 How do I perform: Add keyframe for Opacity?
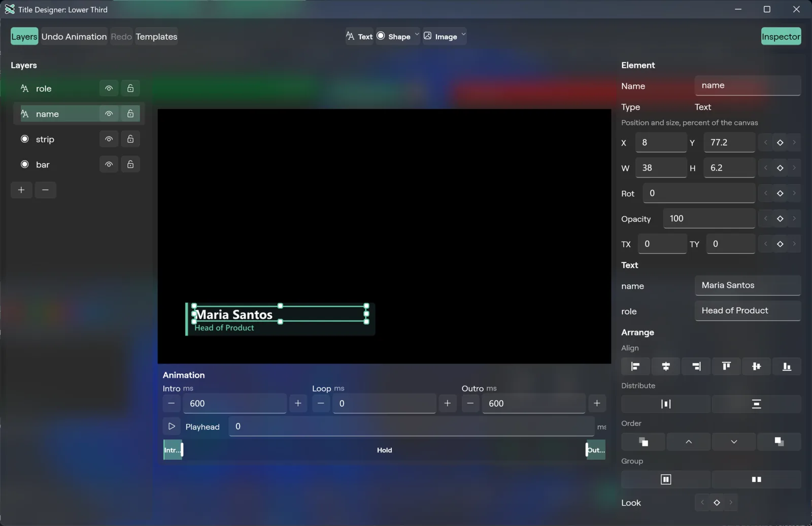pos(780,219)
